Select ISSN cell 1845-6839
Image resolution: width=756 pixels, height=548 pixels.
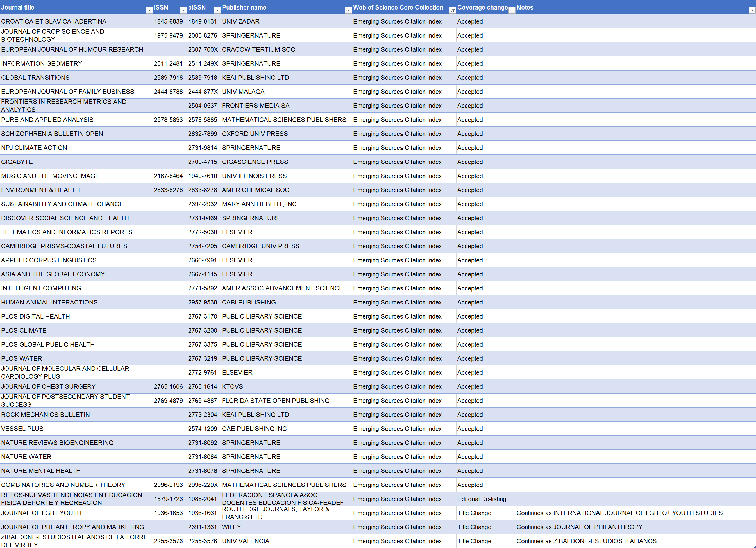pos(170,21)
